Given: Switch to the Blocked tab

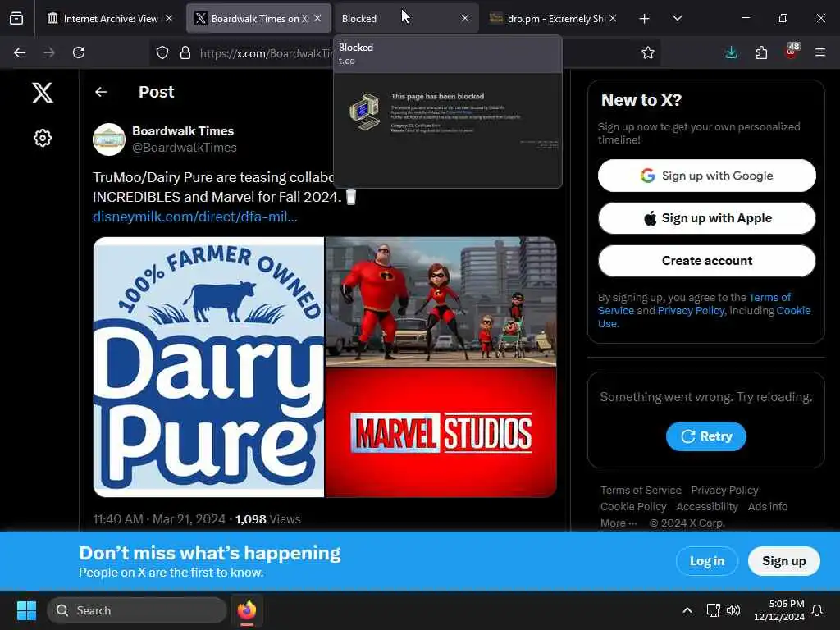Looking at the screenshot, I should pos(405,18).
